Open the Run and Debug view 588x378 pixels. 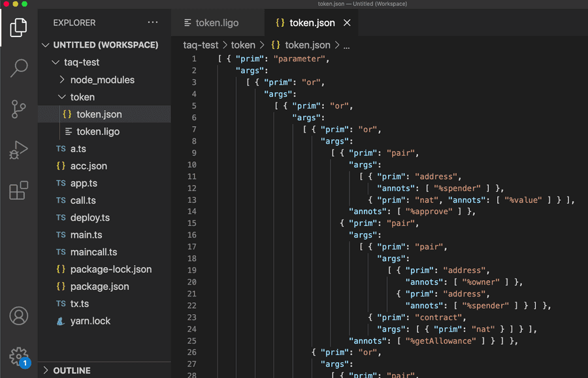tap(19, 150)
